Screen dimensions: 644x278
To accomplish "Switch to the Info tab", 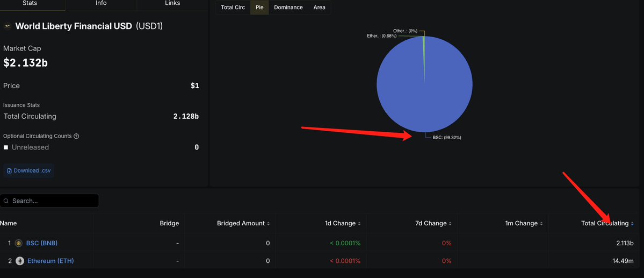I will pyautogui.click(x=101, y=3).
